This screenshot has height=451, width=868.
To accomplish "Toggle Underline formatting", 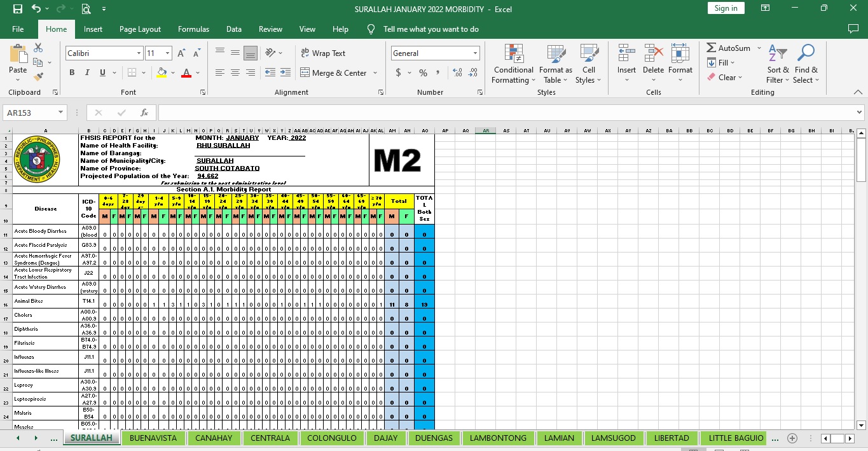I will click(102, 73).
